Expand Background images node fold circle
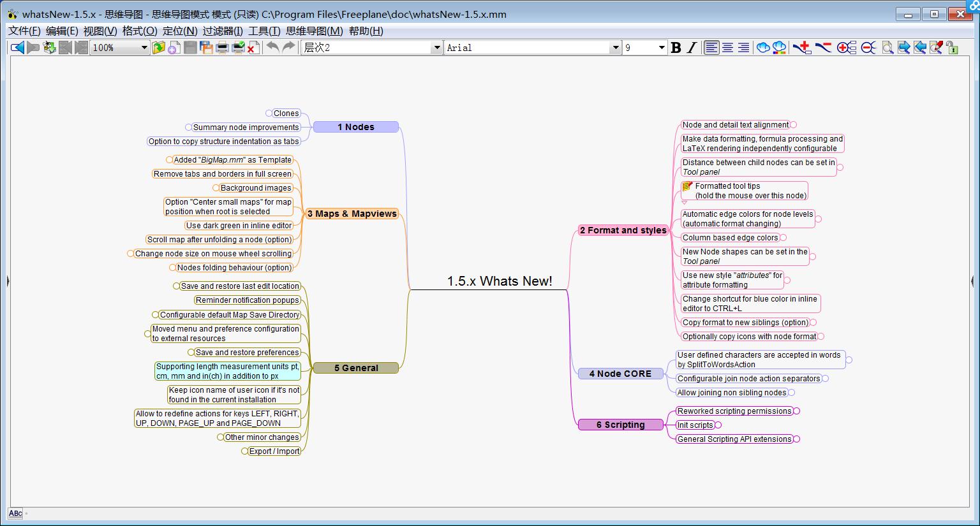The width and height of the screenshot is (980, 526). (216, 188)
